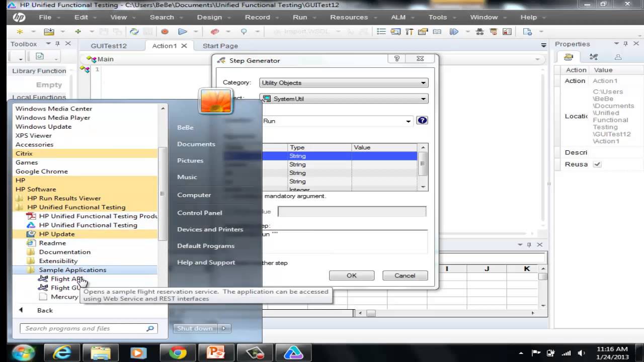Click the Action Center flag tray icon
The image size is (644, 362).
536,353
